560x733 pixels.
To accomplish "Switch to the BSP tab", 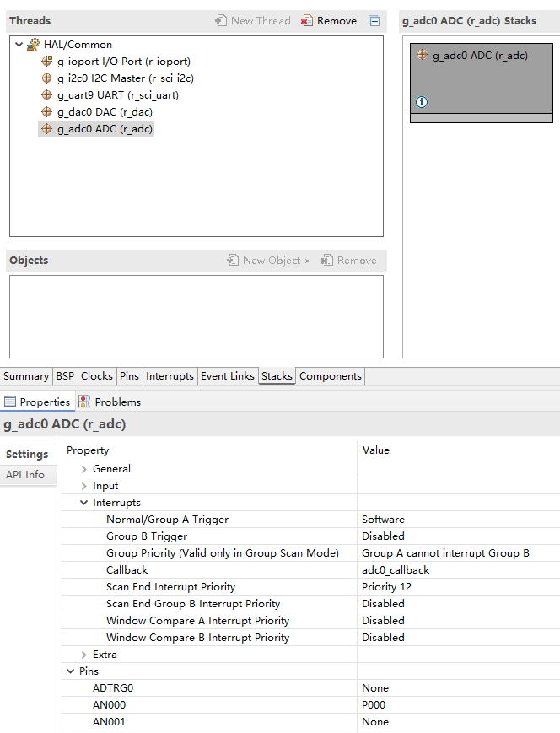I will pos(65,376).
